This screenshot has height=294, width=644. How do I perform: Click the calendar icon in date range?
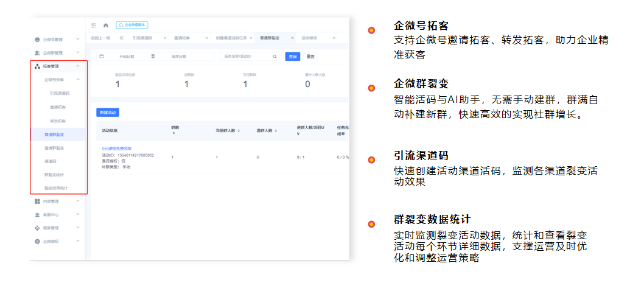coord(102,57)
